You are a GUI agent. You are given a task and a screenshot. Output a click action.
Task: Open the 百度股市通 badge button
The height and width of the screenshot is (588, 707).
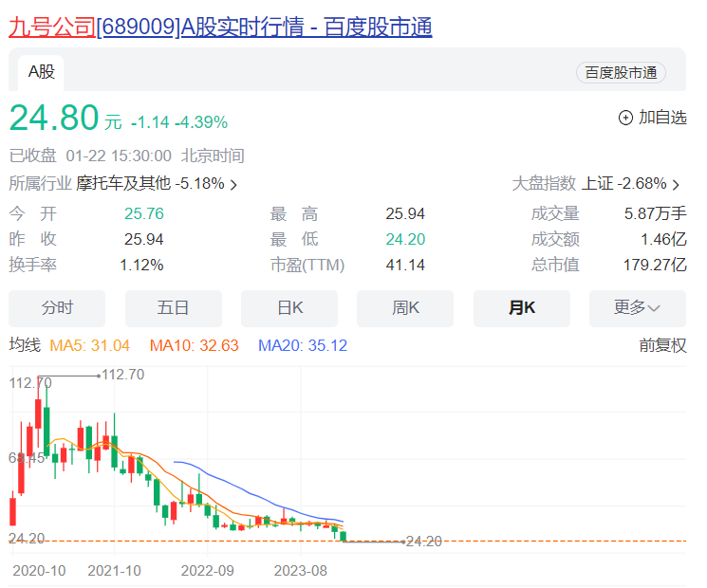click(621, 72)
